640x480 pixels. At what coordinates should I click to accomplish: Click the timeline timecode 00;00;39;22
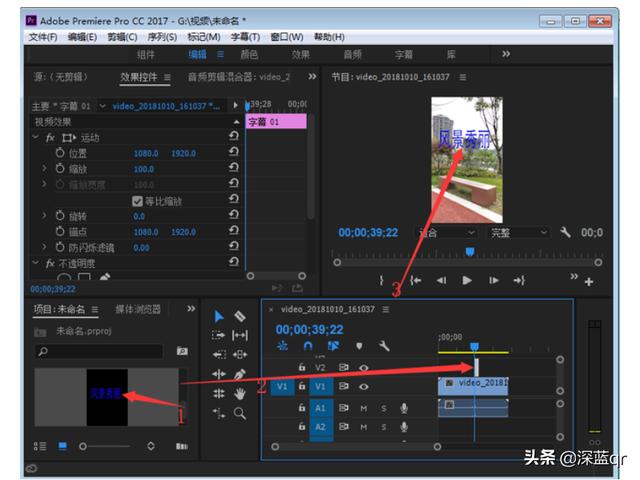coord(309,329)
